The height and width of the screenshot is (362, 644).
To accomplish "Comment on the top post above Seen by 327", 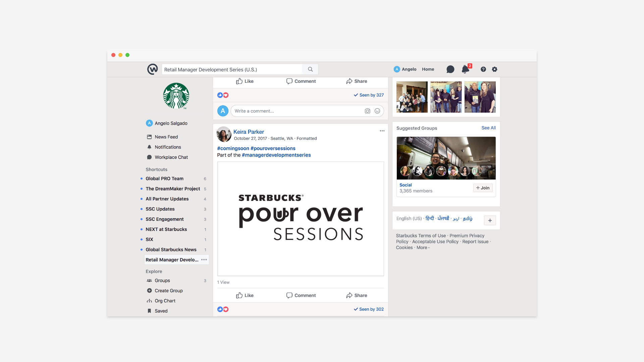I will 301,81.
